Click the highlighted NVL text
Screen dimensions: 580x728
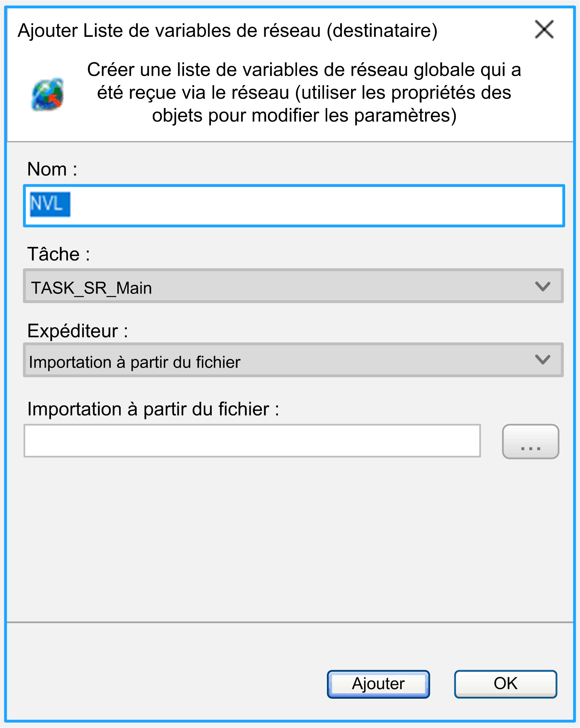(50, 204)
